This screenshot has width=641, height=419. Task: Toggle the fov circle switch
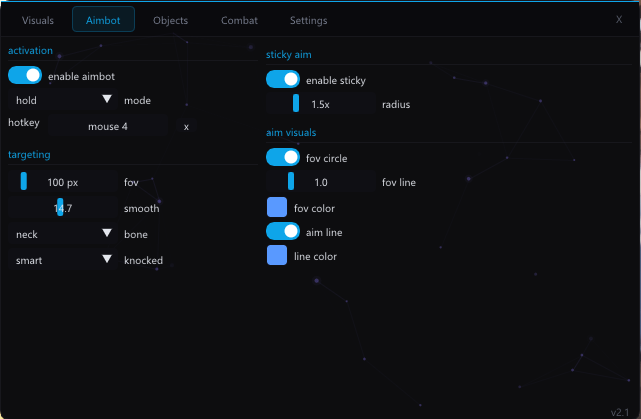pyautogui.click(x=283, y=157)
